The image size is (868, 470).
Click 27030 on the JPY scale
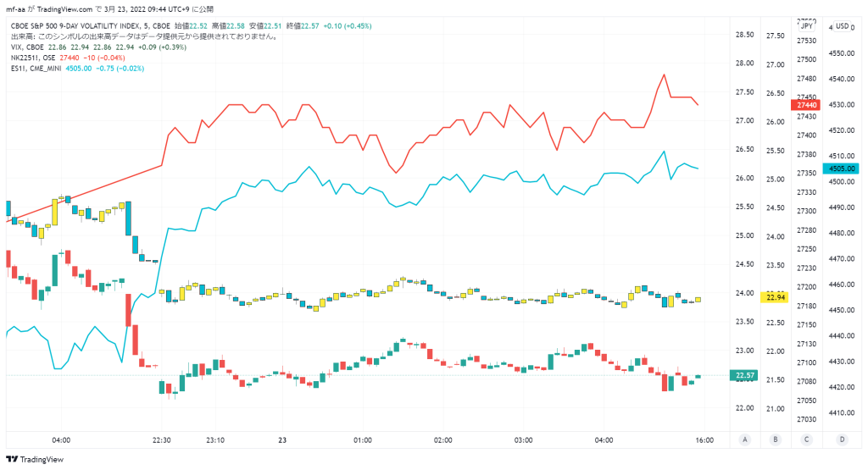(x=807, y=420)
